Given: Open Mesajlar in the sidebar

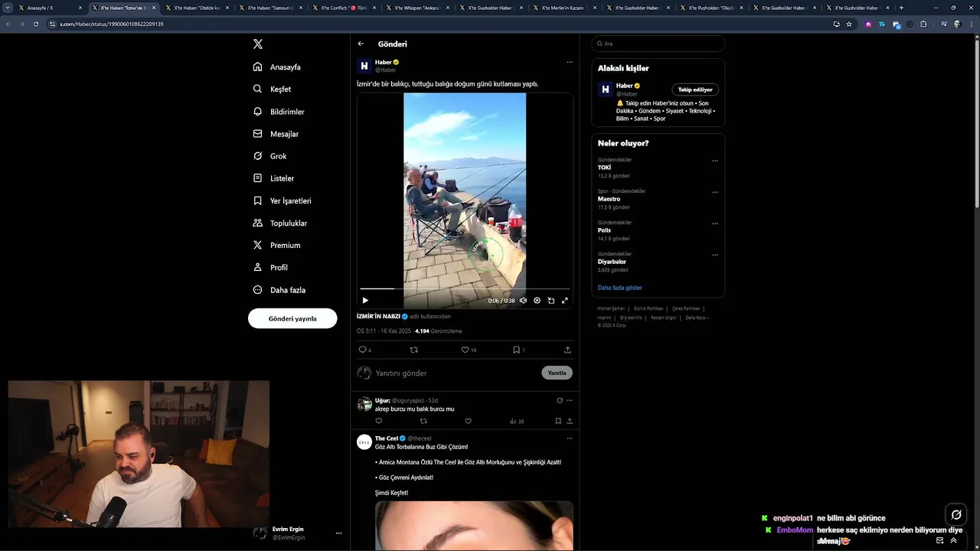Looking at the screenshot, I should (276, 134).
